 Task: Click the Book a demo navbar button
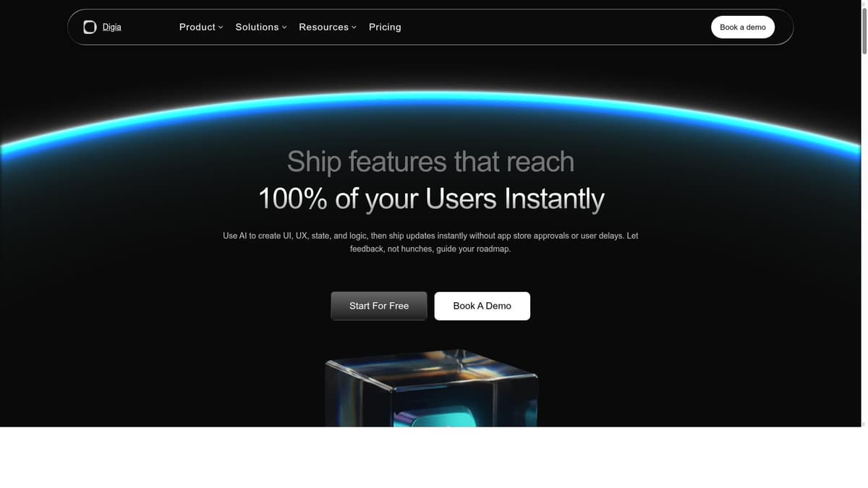tap(743, 27)
